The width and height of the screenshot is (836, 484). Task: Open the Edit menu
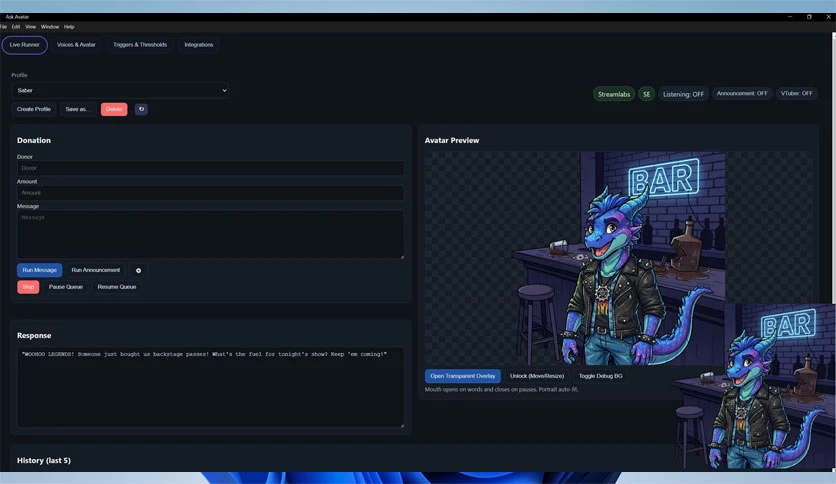click(16, 27)
